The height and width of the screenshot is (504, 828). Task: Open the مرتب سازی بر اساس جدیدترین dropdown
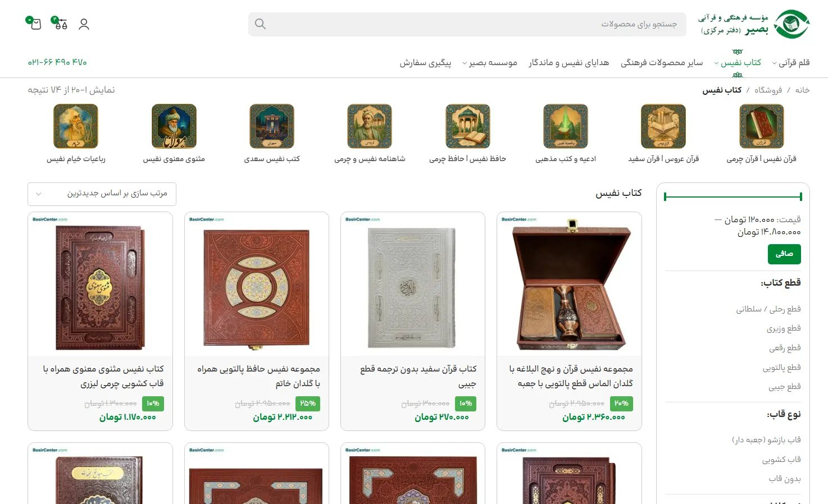coord(102,194)
